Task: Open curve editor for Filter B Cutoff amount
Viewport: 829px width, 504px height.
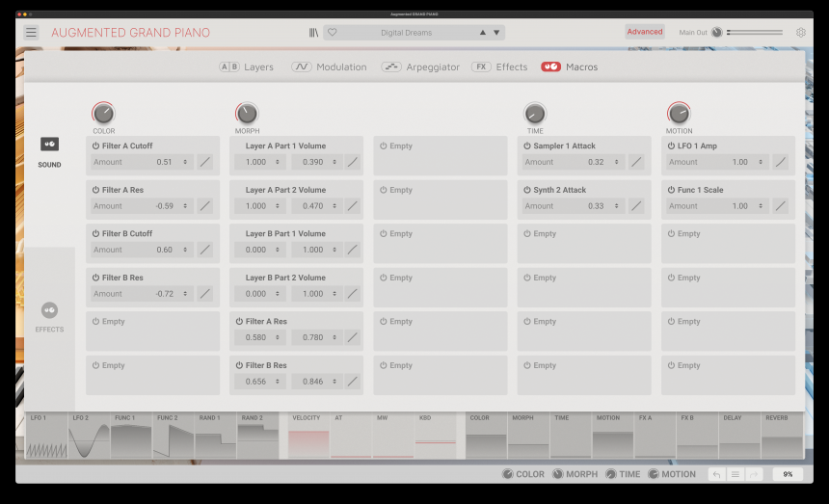Action: pos(205,250)
